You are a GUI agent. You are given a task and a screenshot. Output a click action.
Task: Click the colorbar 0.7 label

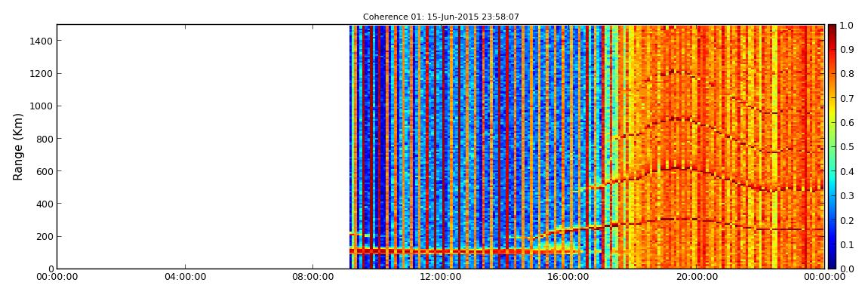click(x=847, y=98)
